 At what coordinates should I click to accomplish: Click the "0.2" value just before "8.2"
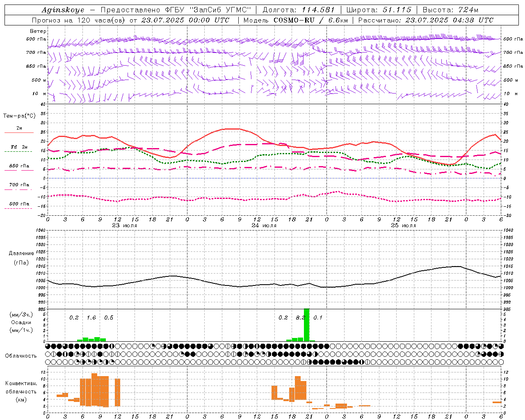[283, 318]
